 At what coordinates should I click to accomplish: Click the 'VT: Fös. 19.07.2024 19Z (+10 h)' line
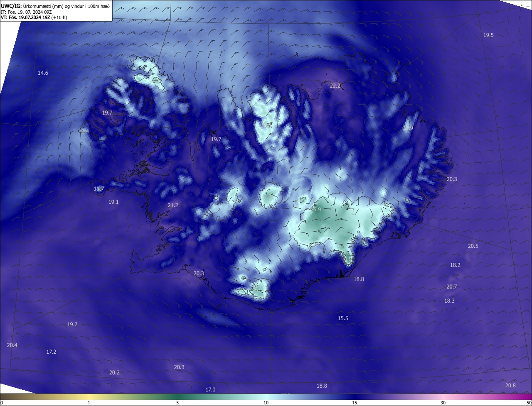pyautogui.click(x=34, y=17)
